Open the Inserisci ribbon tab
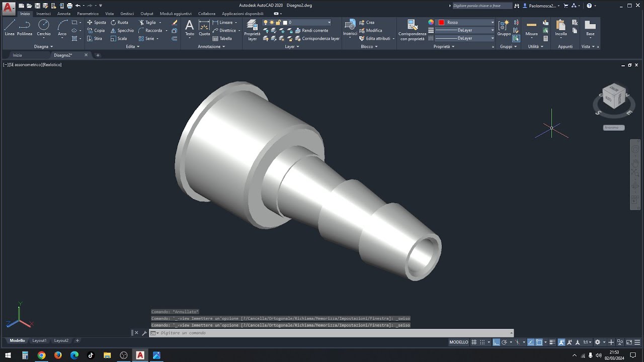 tap(43, 14)
